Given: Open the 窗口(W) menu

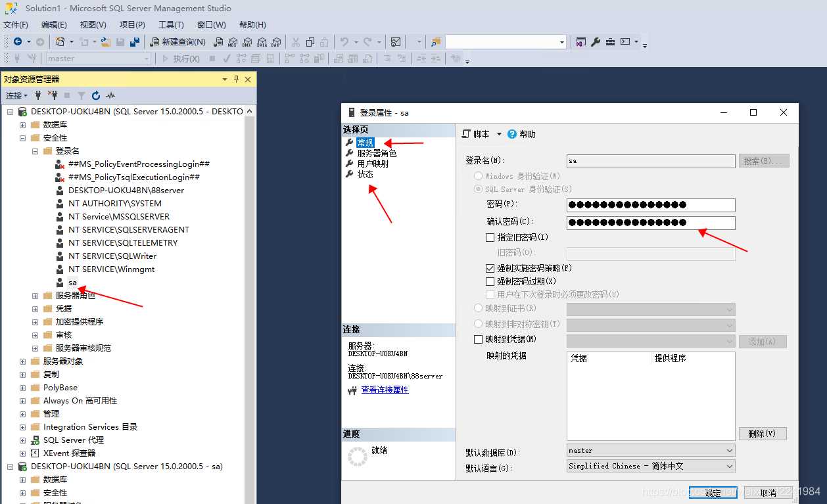Looking at the screenshot, I should click(211, 25).
